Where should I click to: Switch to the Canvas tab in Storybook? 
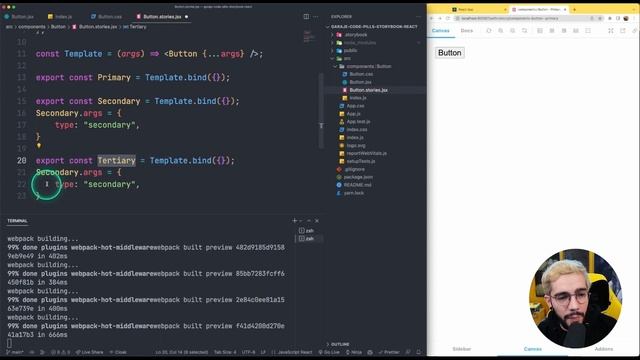(441, 31)
